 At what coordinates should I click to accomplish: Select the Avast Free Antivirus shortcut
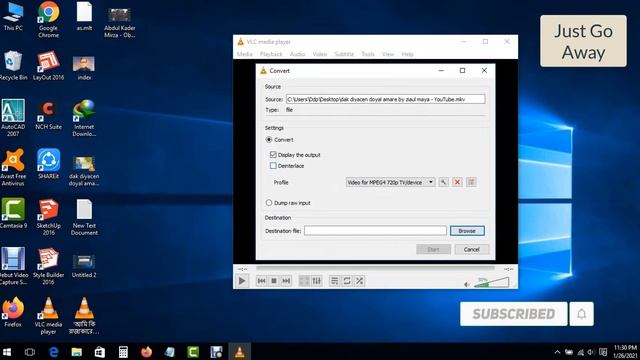13,167
